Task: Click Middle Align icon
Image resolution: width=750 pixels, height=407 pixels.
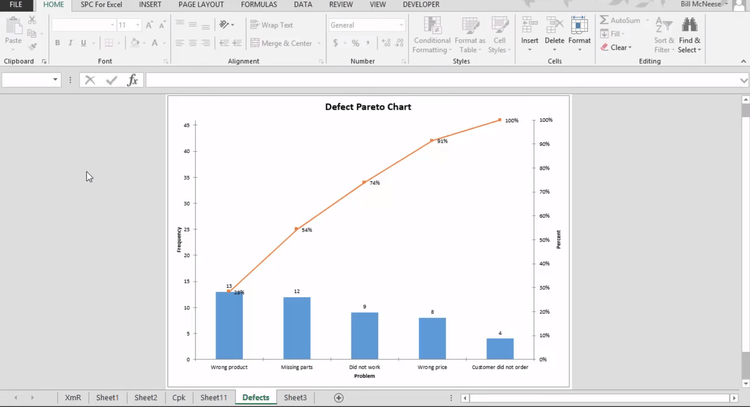Action: coord(193,24)
